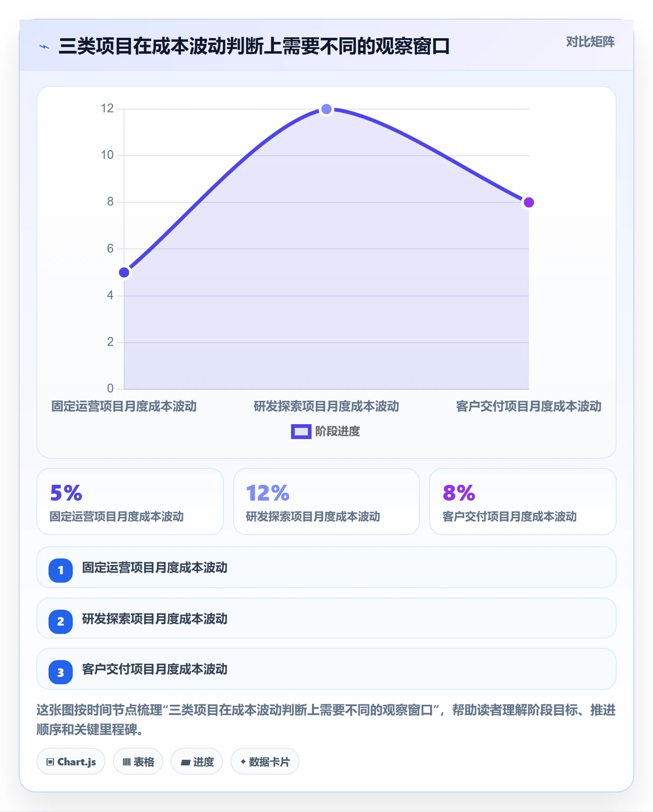Click the y-axis tick label 12
The image size is (653, 812).
(x=107, y=109)
